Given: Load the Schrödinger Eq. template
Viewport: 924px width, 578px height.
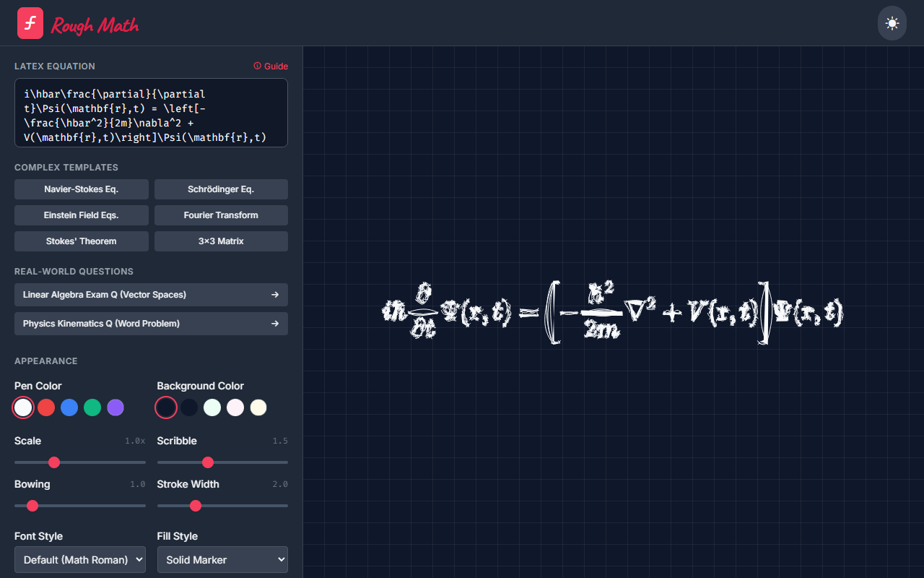Looking at the screenshot, I should coord(221,189).
